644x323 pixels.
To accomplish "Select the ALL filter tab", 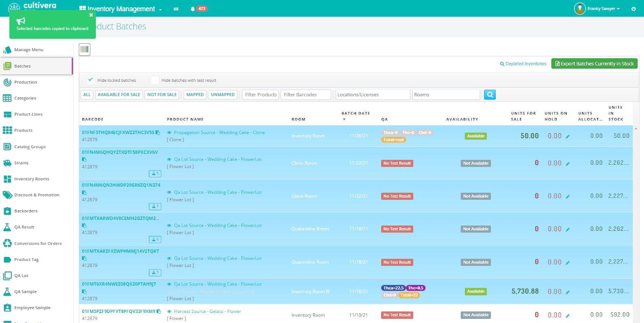I will click(87, 95).
